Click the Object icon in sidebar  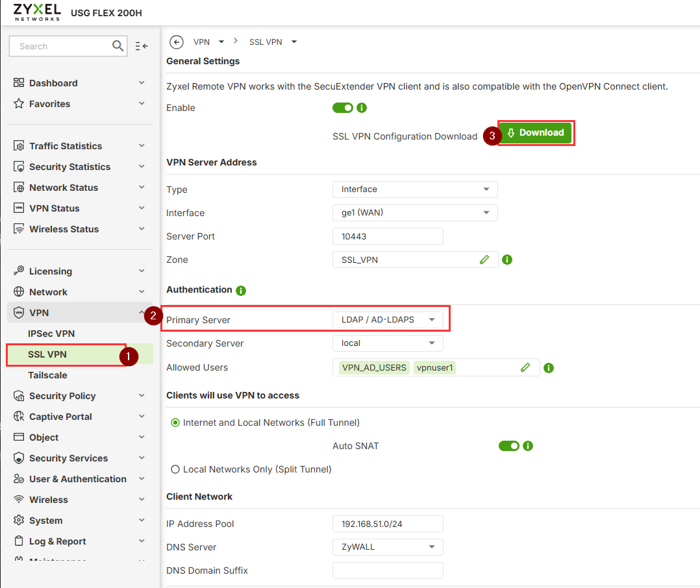click(x=19, y=437)
